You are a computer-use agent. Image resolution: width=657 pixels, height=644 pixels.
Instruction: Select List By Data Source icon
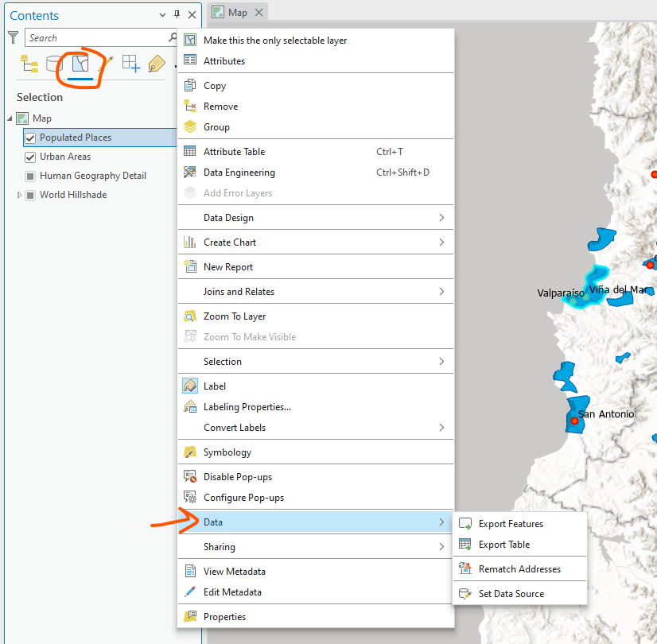pos(54,64)
